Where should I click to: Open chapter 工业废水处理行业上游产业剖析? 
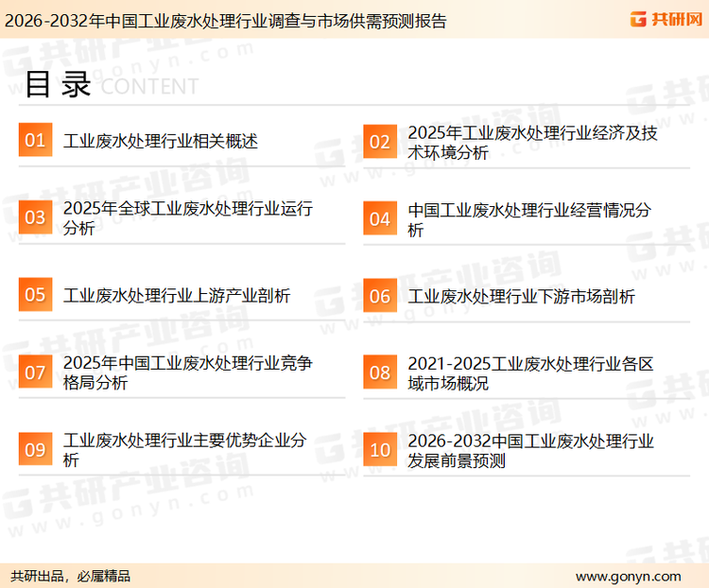pos(177,295)
